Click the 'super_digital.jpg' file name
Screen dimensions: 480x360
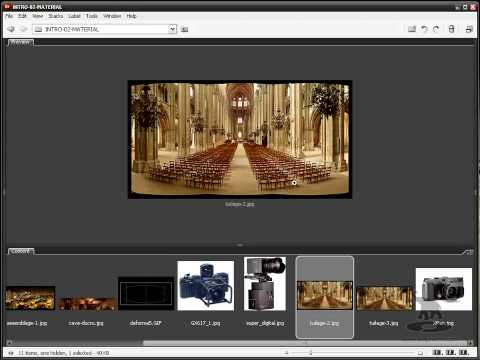pyautogui.click(x=265, y=323)
